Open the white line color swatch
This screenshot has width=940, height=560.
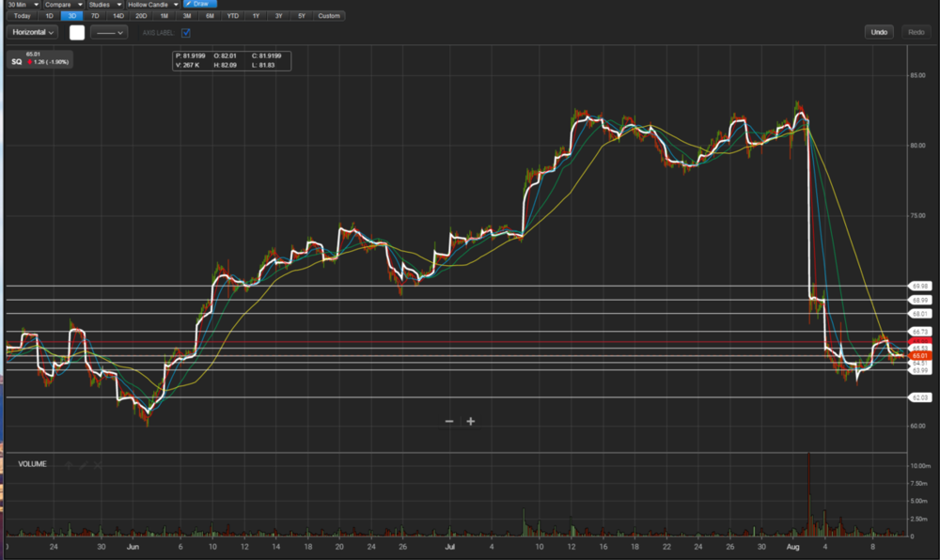click(77, 33)
